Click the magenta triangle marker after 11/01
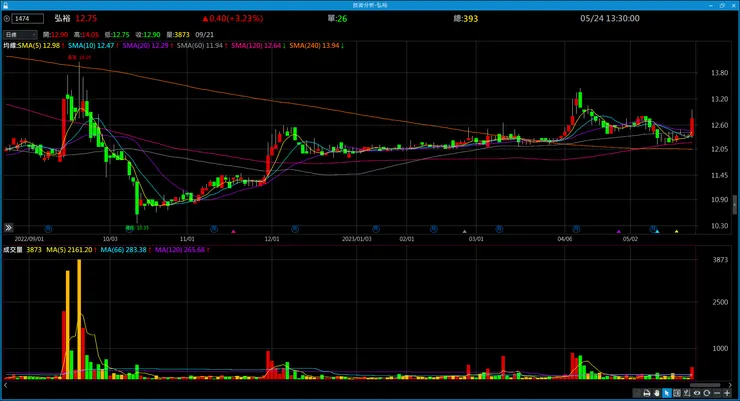 tap(233, 231)
